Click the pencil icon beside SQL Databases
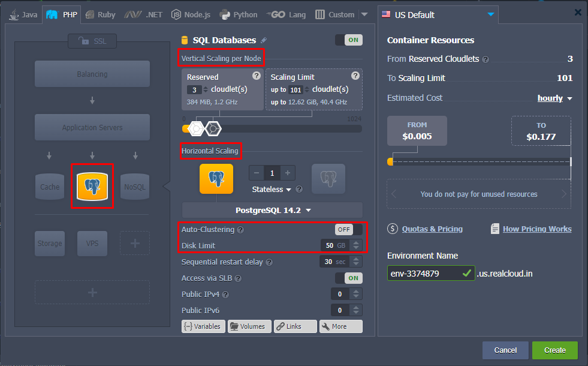 tap(264, 40)
